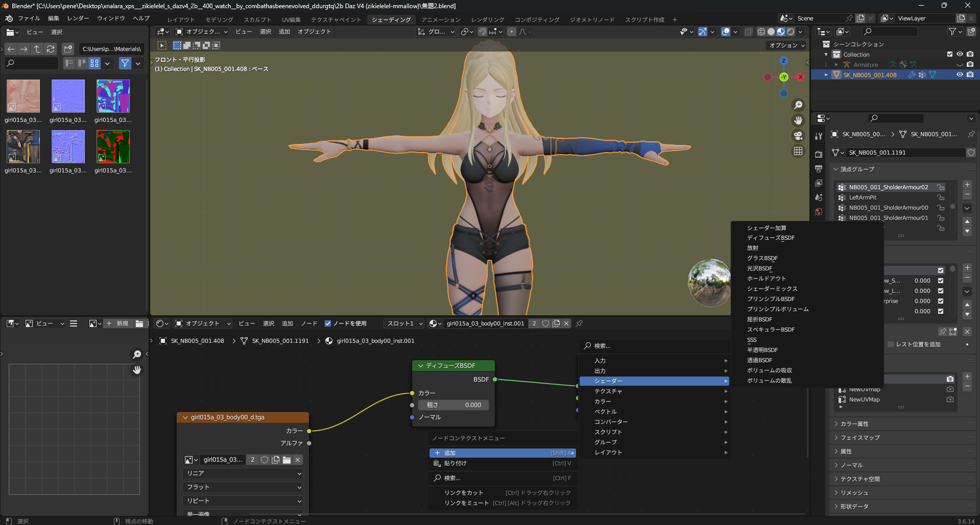Open the テクスチャ submenu in add menu
This screenshot has width=980, height=525.
point(655,391)
